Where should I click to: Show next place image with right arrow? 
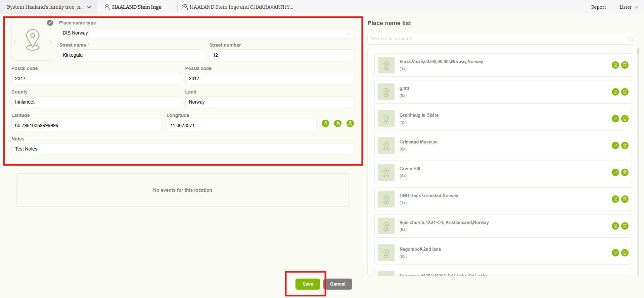coord(50,42)
